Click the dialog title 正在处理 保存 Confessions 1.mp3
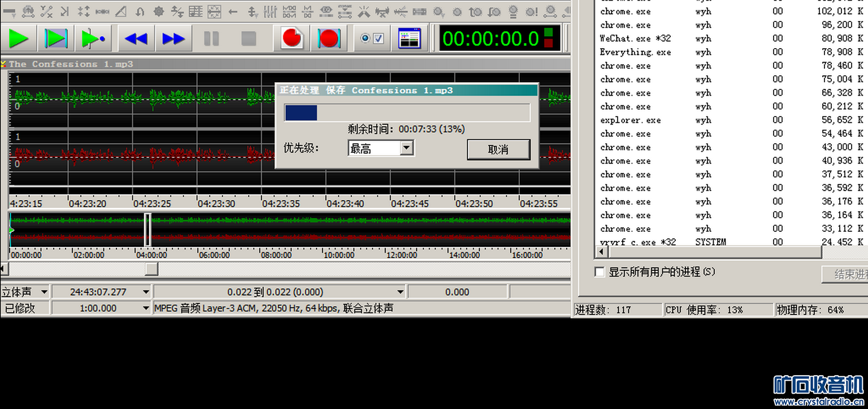868x409 pixels. pos(366,90)
